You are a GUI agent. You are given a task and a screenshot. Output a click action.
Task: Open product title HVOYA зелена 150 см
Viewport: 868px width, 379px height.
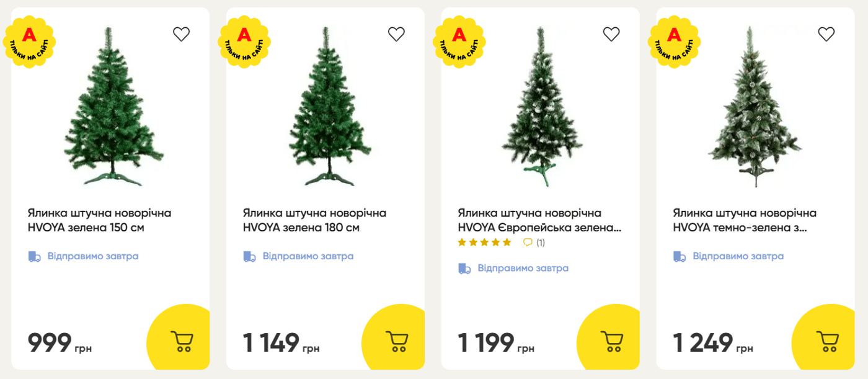point(100,220)
